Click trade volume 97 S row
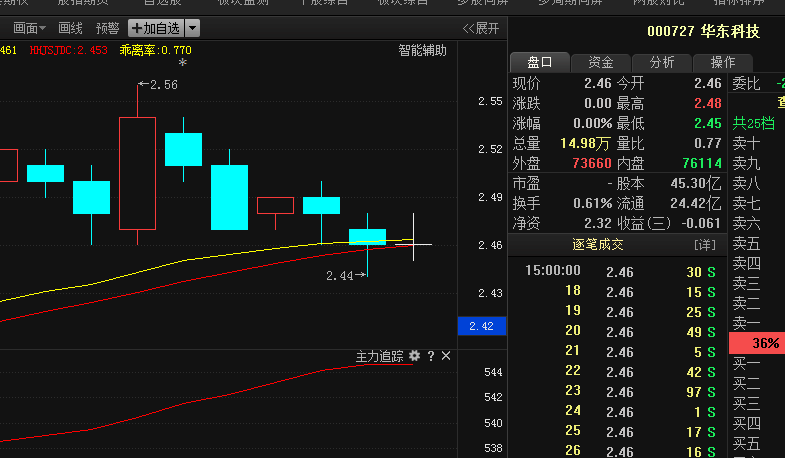785x458 pixels. [619, 392]
